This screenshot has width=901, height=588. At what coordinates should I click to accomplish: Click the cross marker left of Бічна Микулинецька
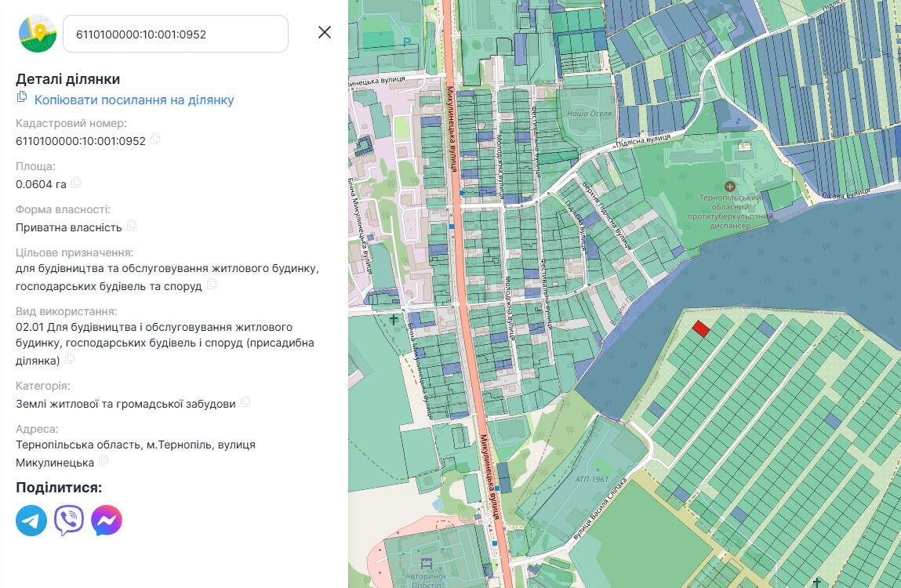click(x=394, y=319)
